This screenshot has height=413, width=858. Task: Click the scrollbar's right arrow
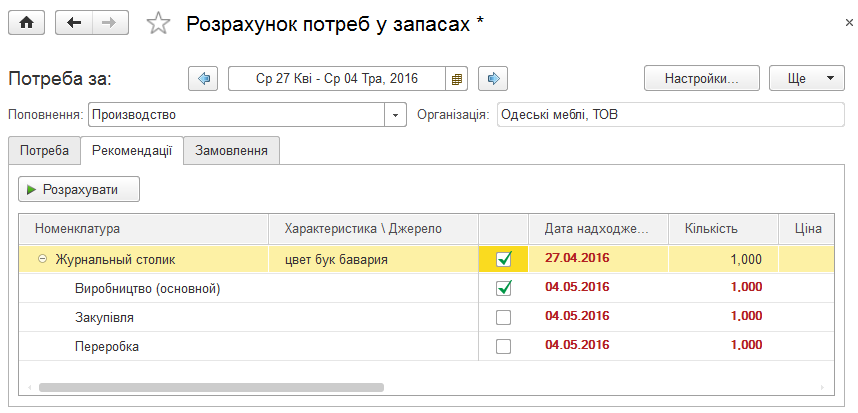pos(822,387)
